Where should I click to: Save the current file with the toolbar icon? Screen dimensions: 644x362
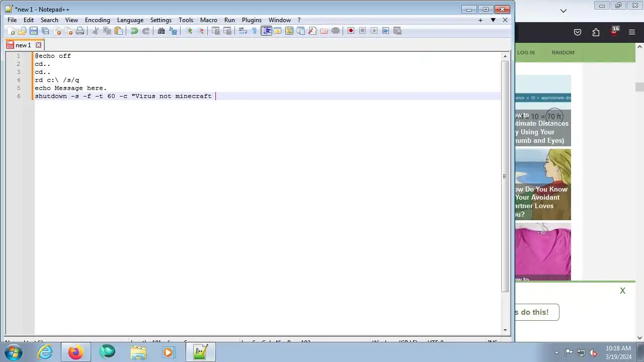coord(34,31)
